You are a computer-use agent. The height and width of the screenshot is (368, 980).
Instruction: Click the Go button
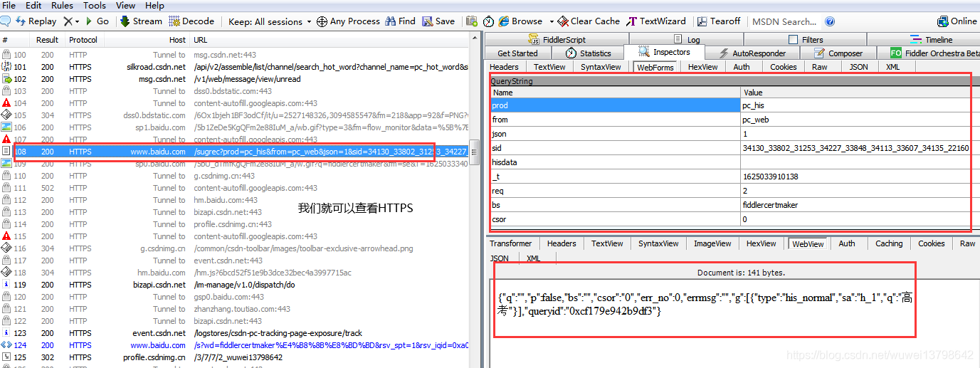(x=98, y=21)
